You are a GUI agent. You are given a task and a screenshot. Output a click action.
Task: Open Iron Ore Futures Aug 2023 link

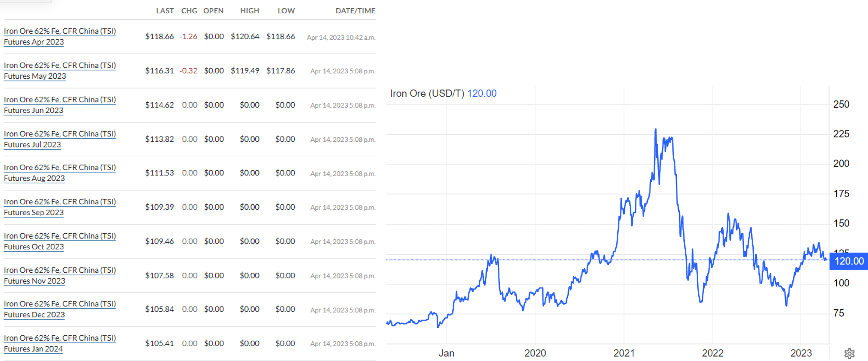pyautogui.click(x=60, y=173)
